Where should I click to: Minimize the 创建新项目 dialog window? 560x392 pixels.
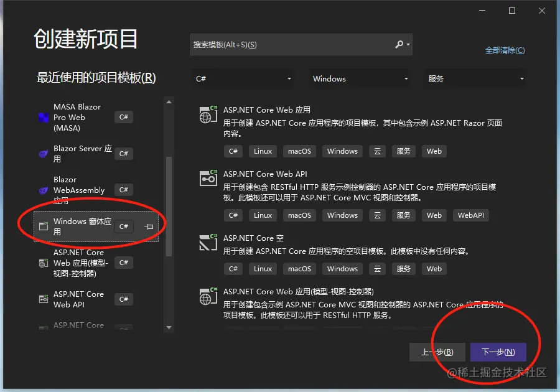482,11
